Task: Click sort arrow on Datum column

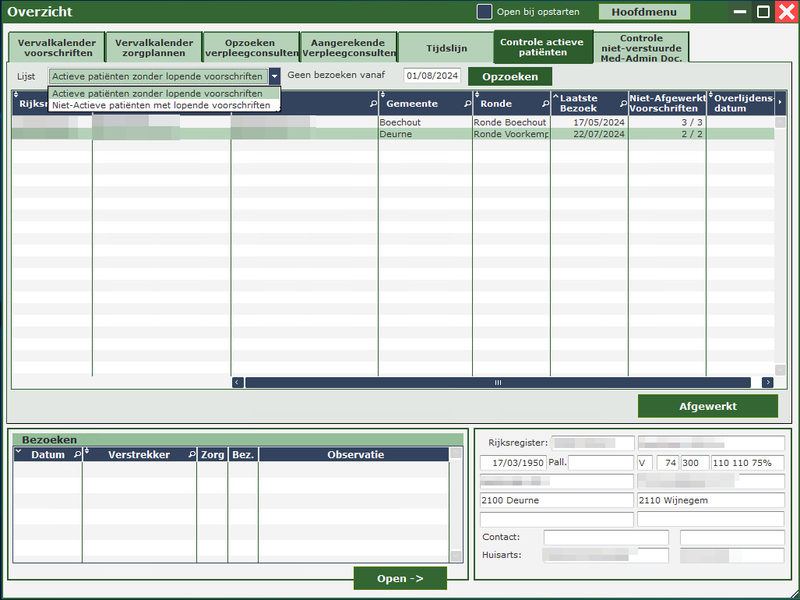Action: [18, 452]
